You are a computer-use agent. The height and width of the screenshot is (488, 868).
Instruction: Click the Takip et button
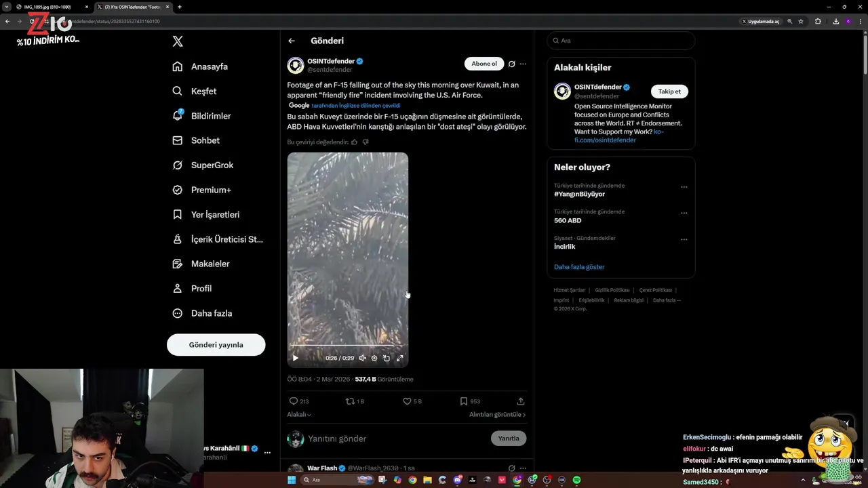click(x=669, y=91)
